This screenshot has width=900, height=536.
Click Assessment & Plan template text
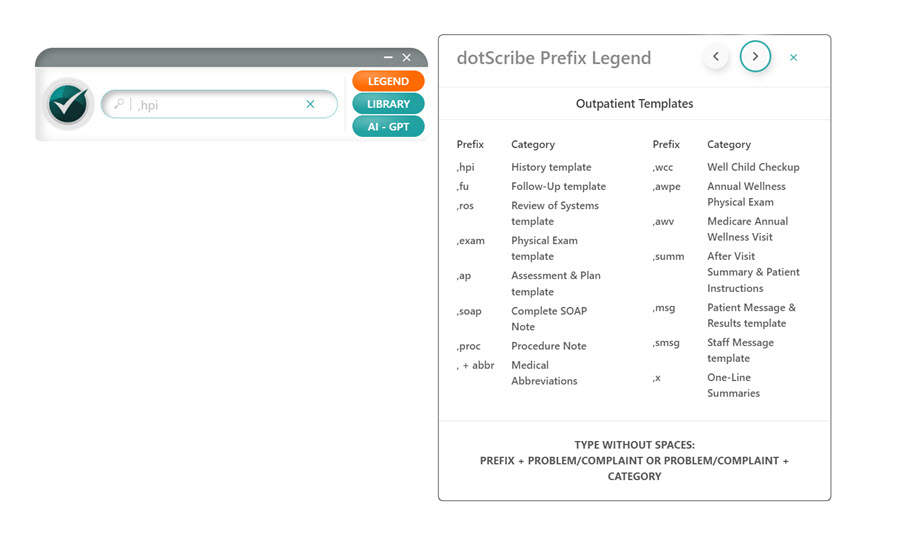coord(556,283)
